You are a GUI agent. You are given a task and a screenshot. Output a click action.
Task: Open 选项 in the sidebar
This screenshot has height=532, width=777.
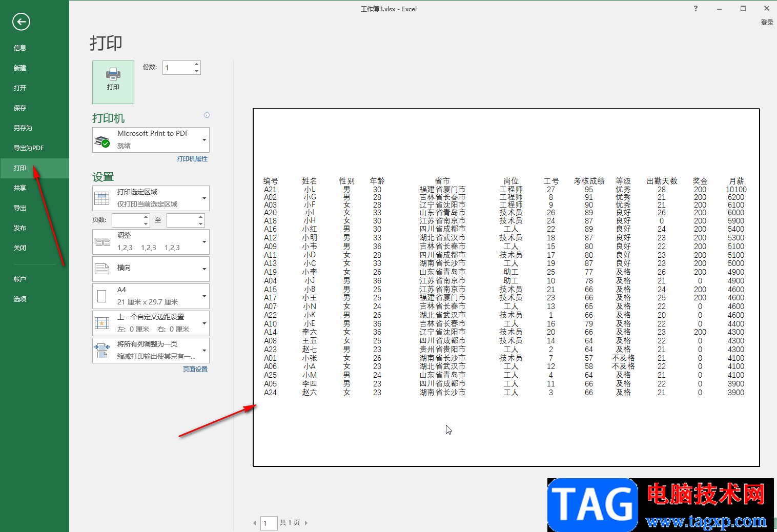[x=34, y=299]
